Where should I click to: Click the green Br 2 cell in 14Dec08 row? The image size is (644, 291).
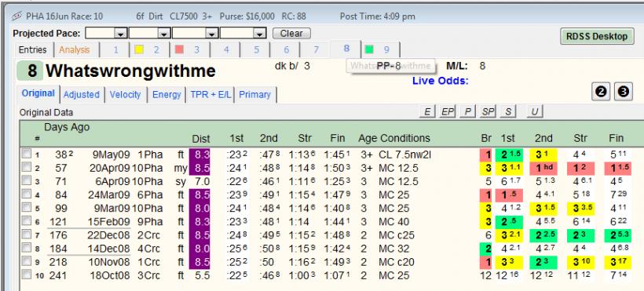486,249
